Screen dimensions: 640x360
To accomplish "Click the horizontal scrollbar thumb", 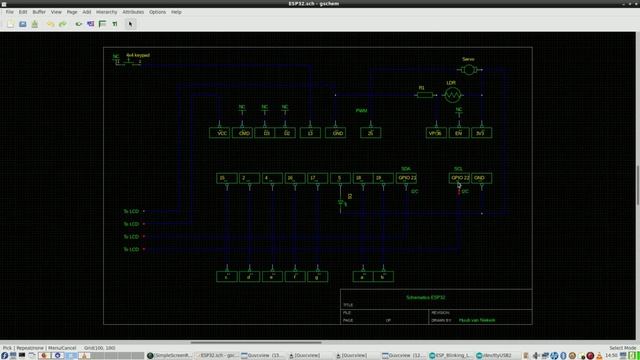I will pyautogui.click(x=256, y=342).
